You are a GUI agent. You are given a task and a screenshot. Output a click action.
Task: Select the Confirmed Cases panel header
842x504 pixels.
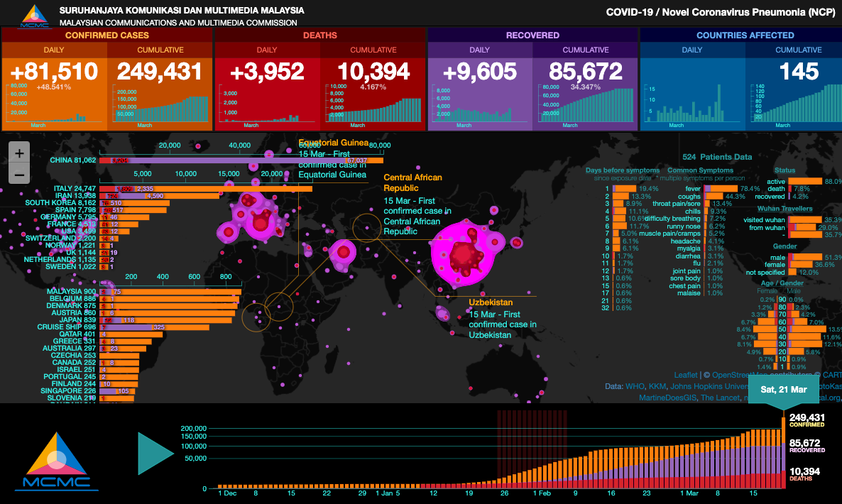[x=107, y=35]
